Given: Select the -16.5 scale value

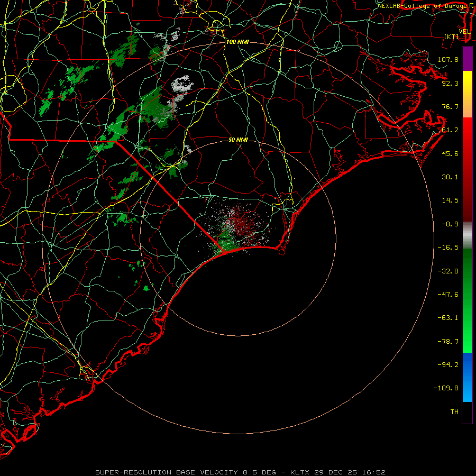Looking at the screenshot, I should click(448, 248).
